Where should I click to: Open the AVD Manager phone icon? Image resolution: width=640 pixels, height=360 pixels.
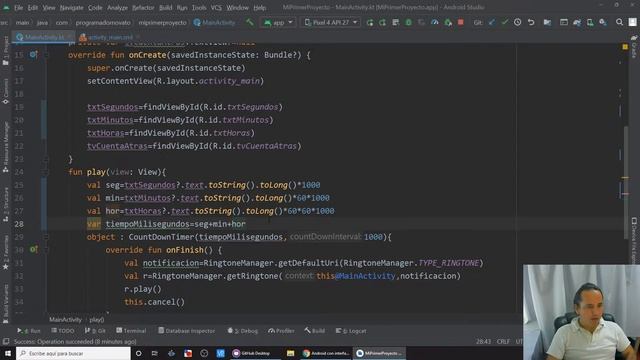[590, 22]
